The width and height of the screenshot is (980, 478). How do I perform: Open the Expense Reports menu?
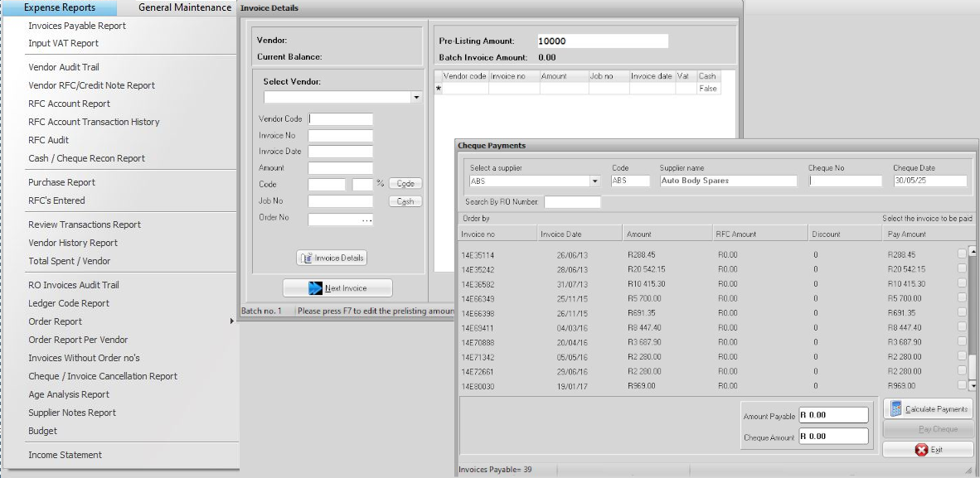(60, 7)
